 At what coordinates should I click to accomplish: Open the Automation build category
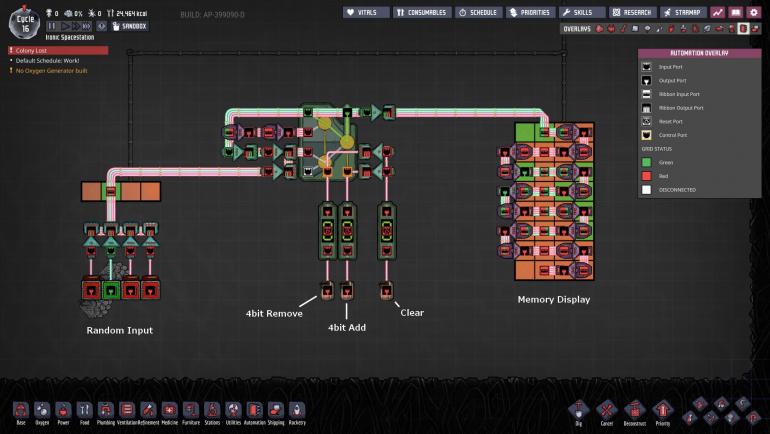254,410
